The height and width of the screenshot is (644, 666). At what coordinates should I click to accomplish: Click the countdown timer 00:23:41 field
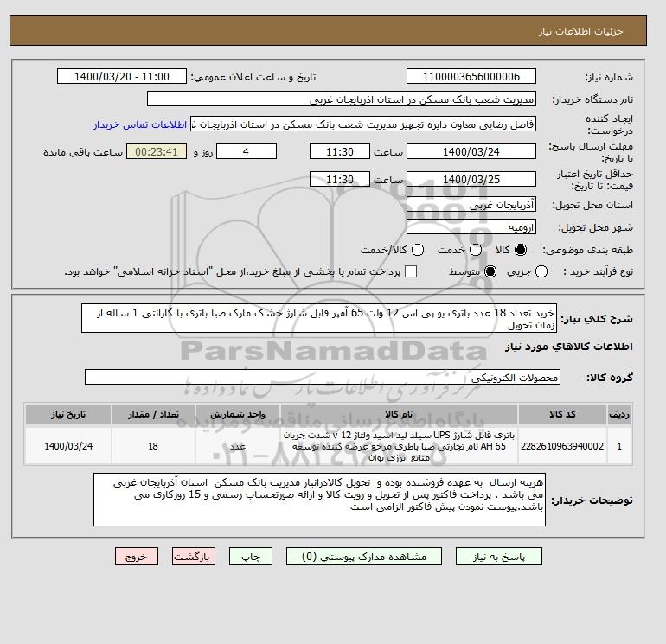pyautogui.click(x=157, y=151)
